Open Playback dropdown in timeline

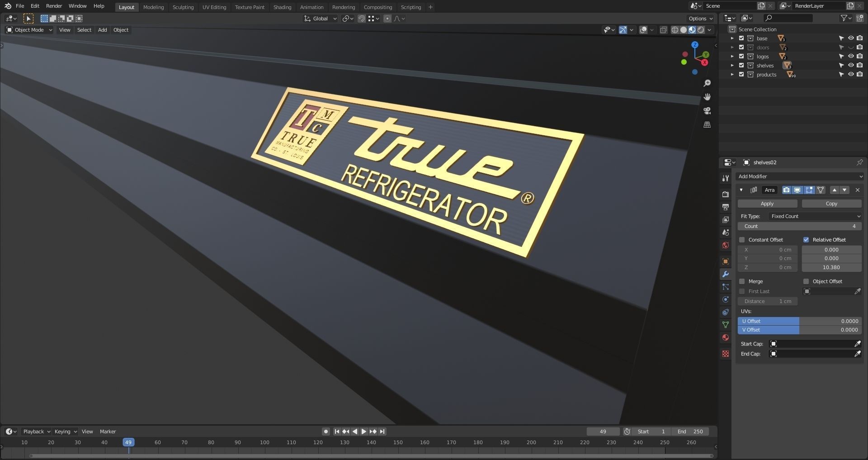pyautogui.click(x=36, y=432)
